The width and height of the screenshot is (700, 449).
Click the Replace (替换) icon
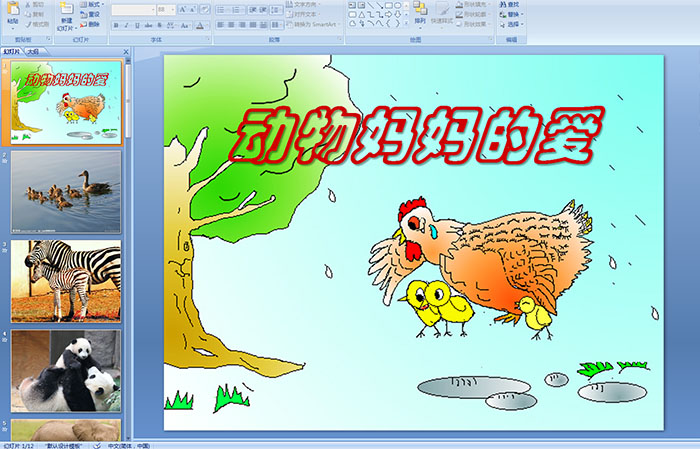point(511,14)
